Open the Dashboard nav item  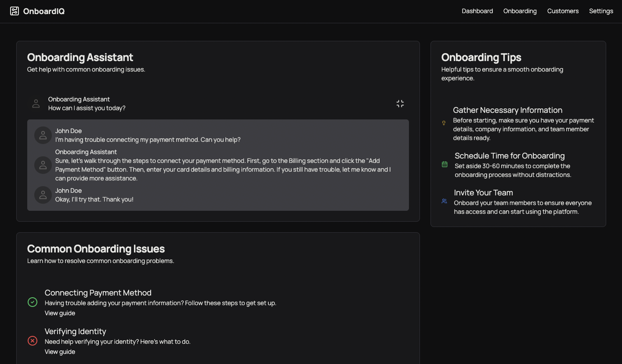point(477,11)
